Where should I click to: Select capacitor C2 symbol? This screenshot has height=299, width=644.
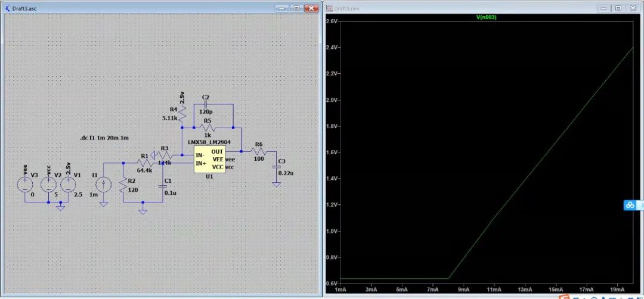point(206,105)
